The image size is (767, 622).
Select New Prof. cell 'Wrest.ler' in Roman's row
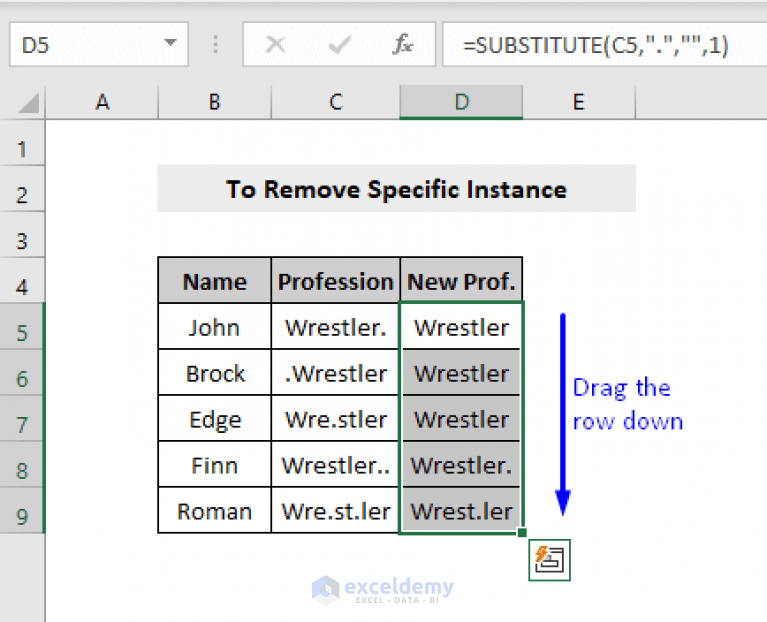(461, 511)
